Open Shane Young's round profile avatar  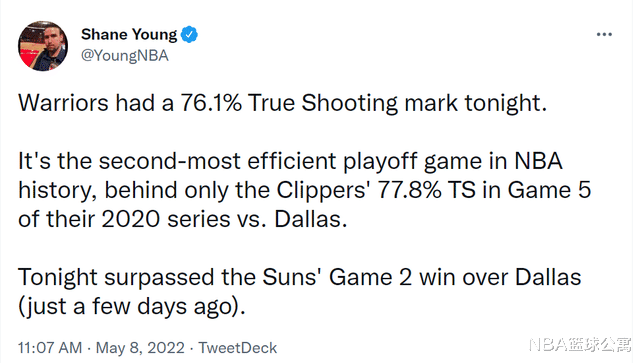click(43, 46)
